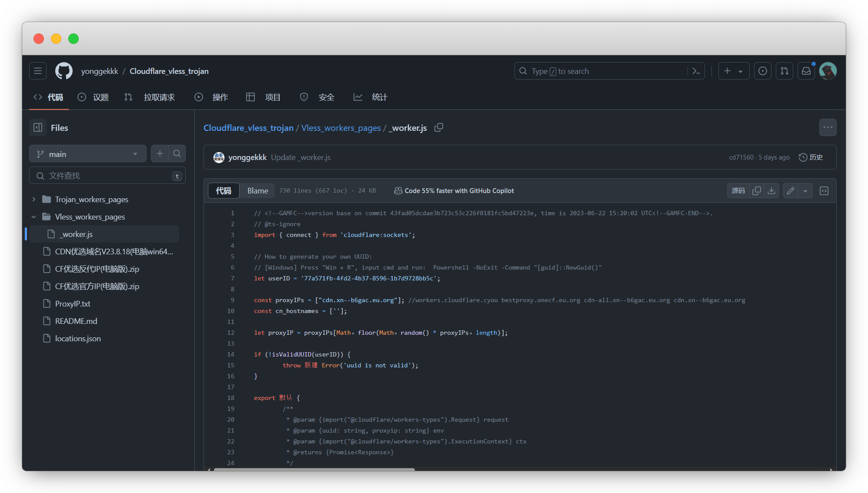The image size is (868, 493).
Task: Click the horizontal code scrollbar
Action: pos(314,469)
